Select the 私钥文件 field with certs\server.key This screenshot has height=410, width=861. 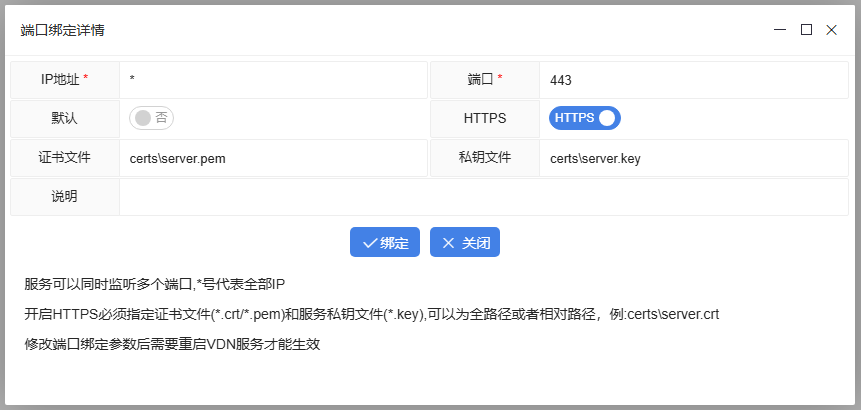point(693,158)
